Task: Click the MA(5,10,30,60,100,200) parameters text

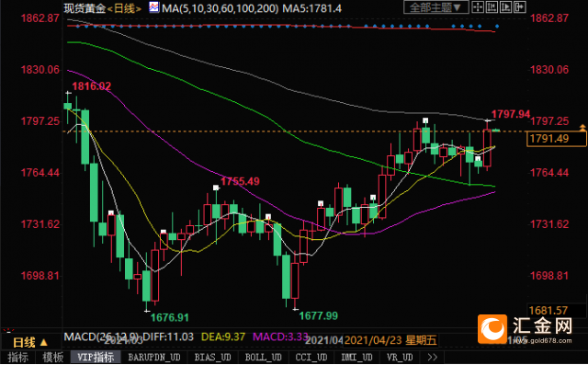Action: pyautogui.click(x=220, y=8)
